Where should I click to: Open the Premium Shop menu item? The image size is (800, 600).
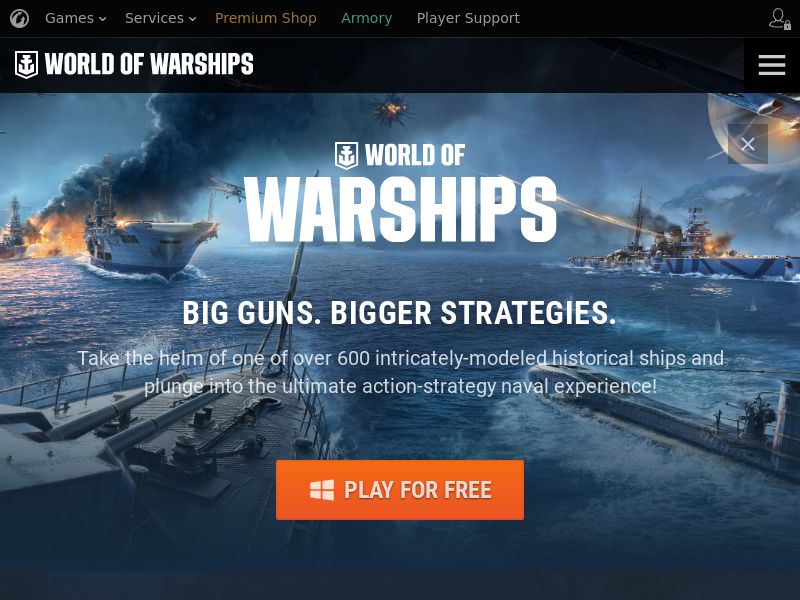point(266,18)
